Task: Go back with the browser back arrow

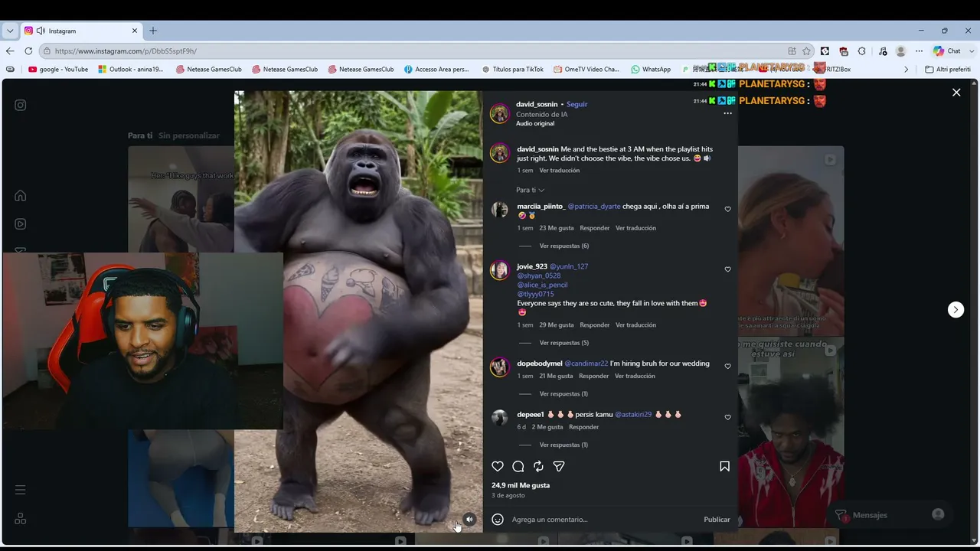Action: click(x=10, y=51)
